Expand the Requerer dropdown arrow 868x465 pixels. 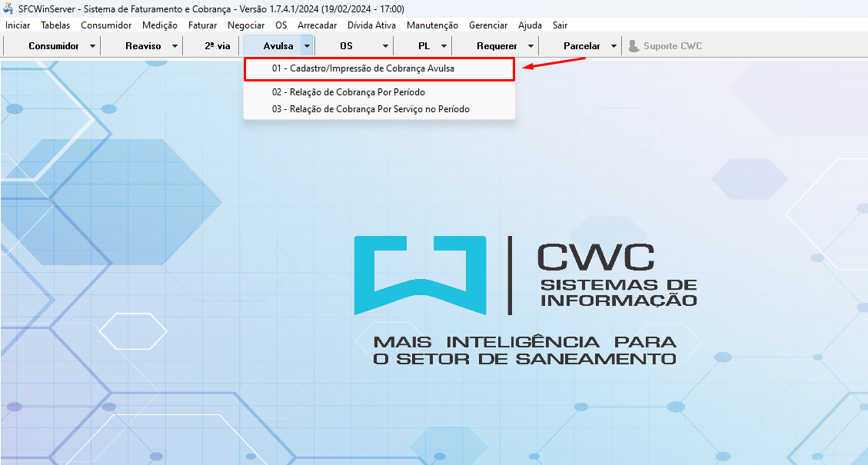[530, 46]
